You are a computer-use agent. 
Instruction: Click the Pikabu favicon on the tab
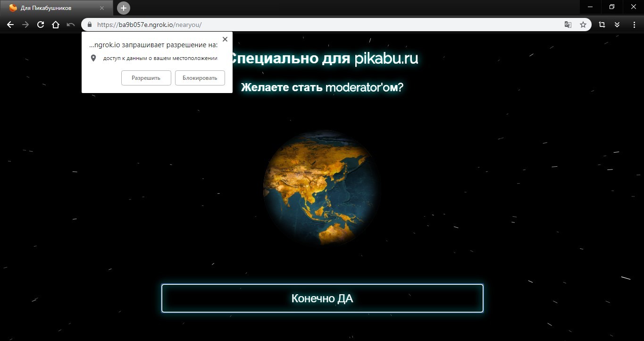point(13,8)
